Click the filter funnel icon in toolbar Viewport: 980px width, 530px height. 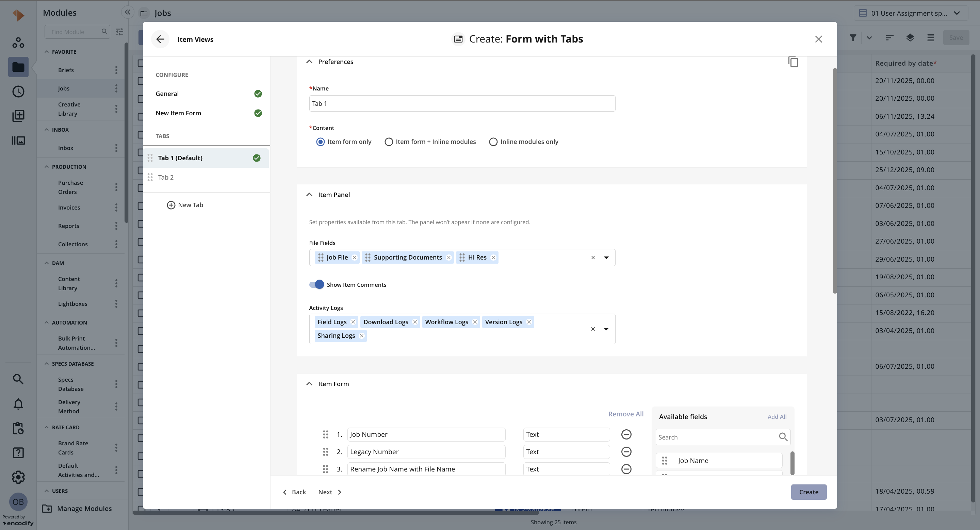(x=853, y=38)
